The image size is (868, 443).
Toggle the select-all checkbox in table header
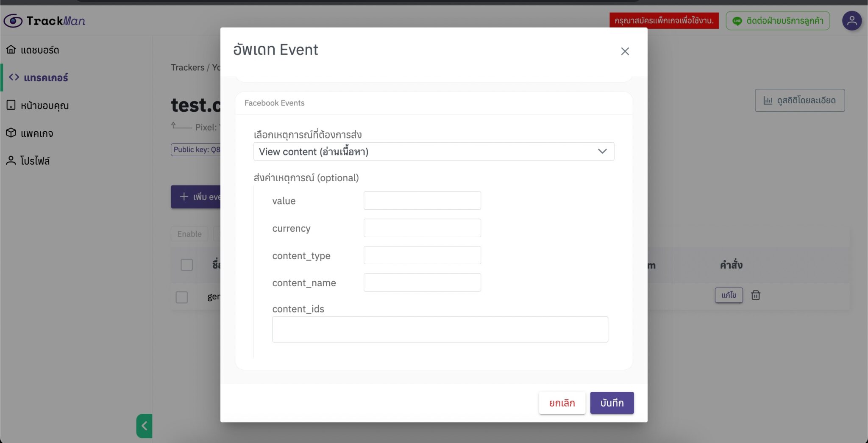tap(186, 265)
